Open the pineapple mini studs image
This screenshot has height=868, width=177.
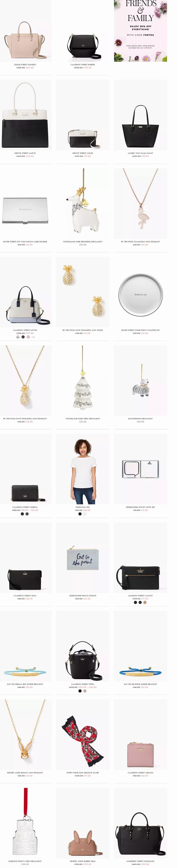(83, 292)
